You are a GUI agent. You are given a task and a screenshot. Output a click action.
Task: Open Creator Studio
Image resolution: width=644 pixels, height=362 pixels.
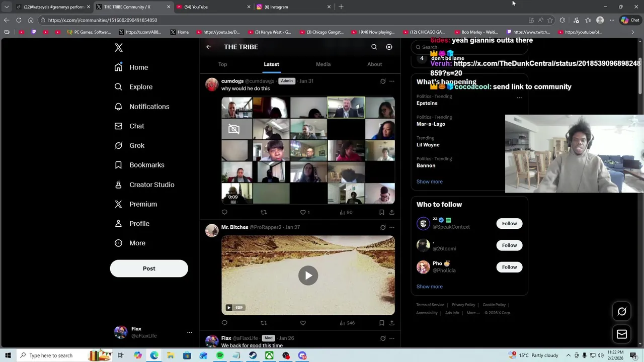pyautogui.click(x=145, y=185)
